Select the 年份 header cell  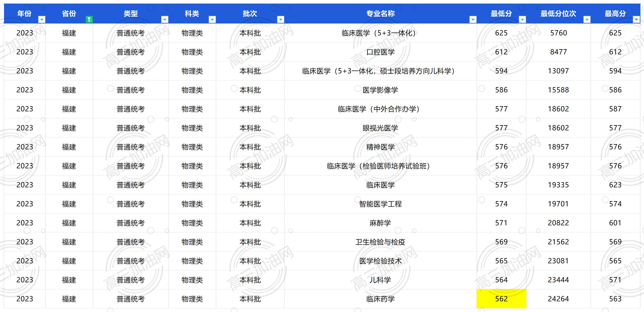24,14
